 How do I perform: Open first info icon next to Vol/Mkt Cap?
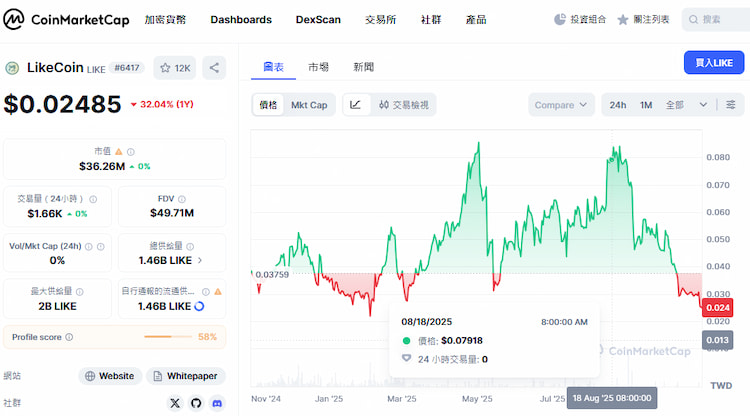click(x=88, y=247)
